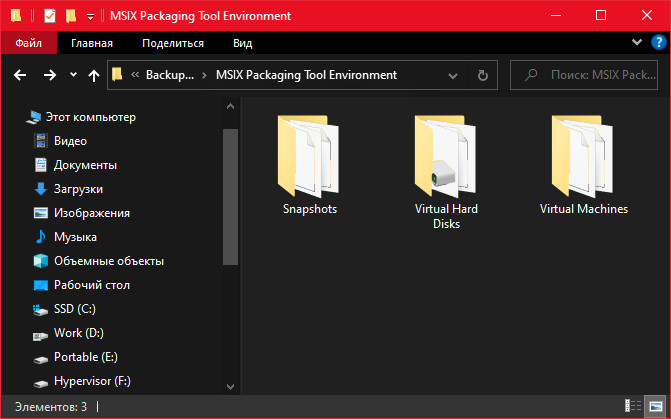Image resolution: width=671 pixels, height=419 pixels.
Task: Click the Рабочий стол desktop icon
Action: 41,285
